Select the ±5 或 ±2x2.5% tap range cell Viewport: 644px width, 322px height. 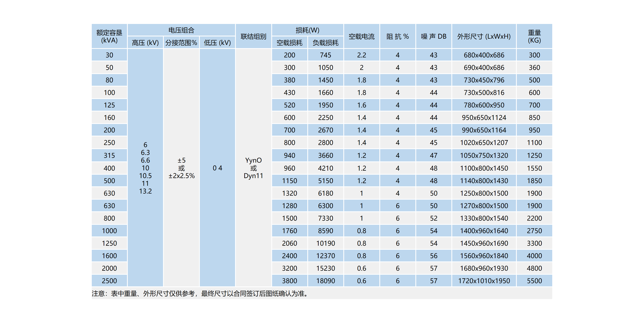[x=181, y=168]
